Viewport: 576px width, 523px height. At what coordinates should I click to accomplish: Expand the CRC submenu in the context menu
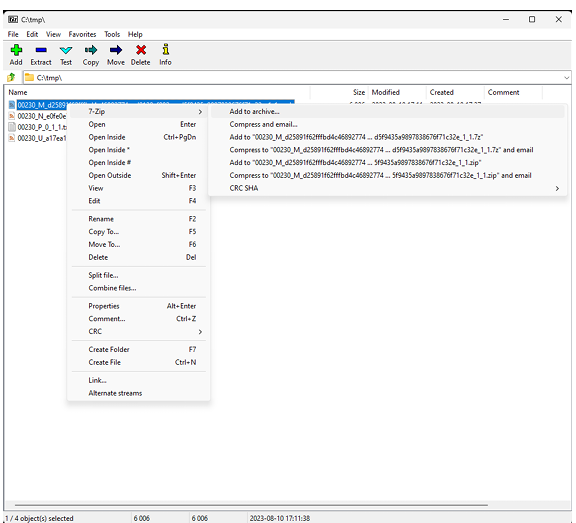pyautogui.click(x=139, y=332)
